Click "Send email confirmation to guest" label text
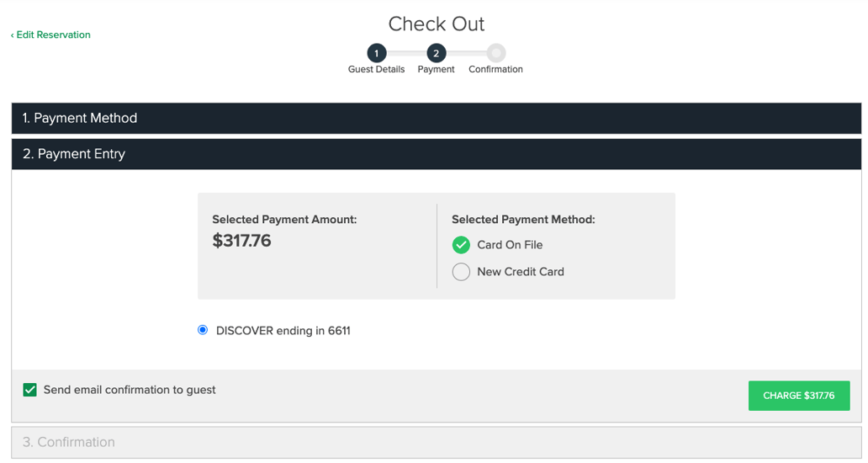This screenshot has height=463, width=868. pyautogui.click(x=130, y=390)
